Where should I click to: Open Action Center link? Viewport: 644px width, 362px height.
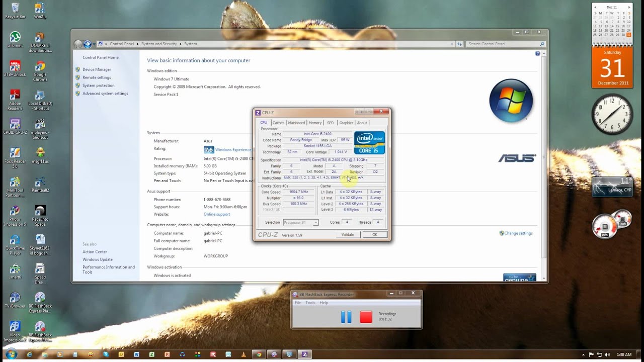95,252
